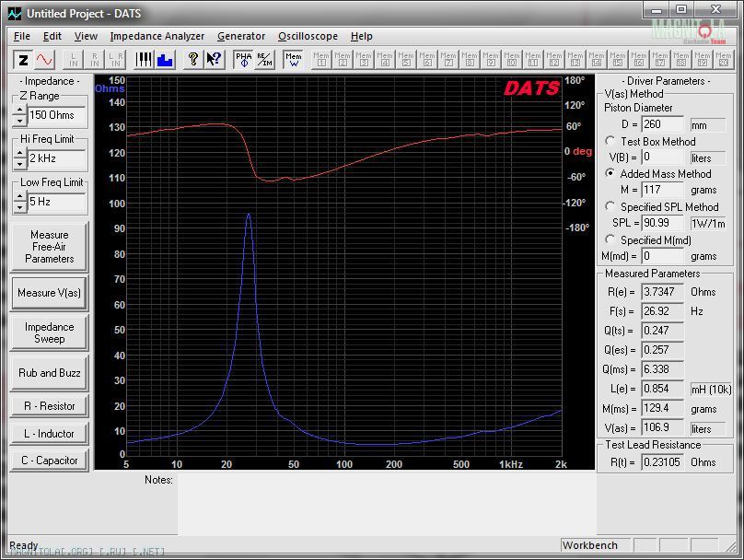
Task: Select memory slot Mem 6
Action: click(x=427, y=60)
